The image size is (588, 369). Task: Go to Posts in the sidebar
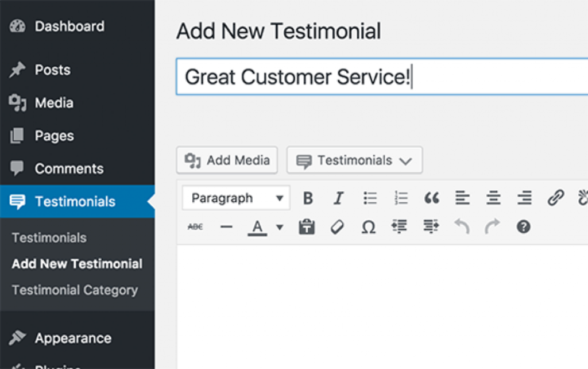coord(78,70)
